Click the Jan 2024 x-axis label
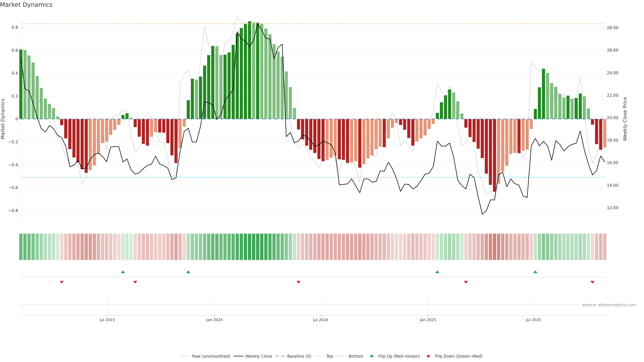Screen dimensions: 644x362 (214, 320)
